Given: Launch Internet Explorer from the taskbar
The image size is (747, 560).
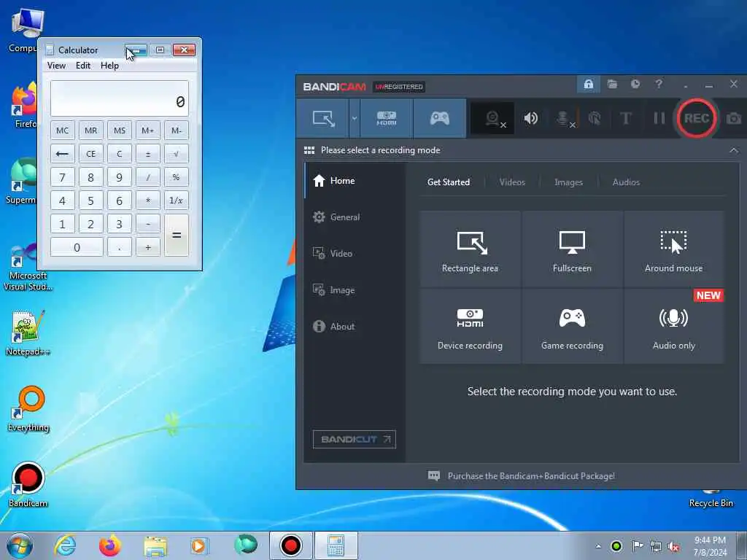Looking at the screenshot, I should coord(65,545).
